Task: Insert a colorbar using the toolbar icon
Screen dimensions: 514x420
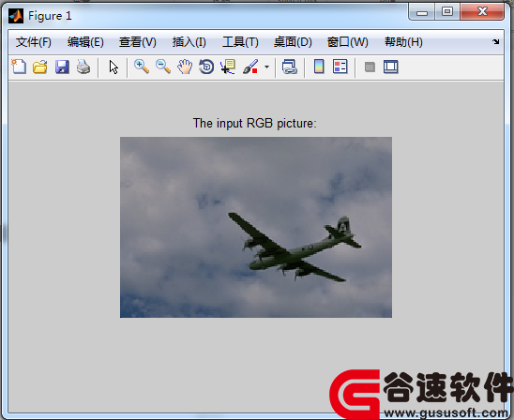Action: pyautogui.click(x=319, y=67)
